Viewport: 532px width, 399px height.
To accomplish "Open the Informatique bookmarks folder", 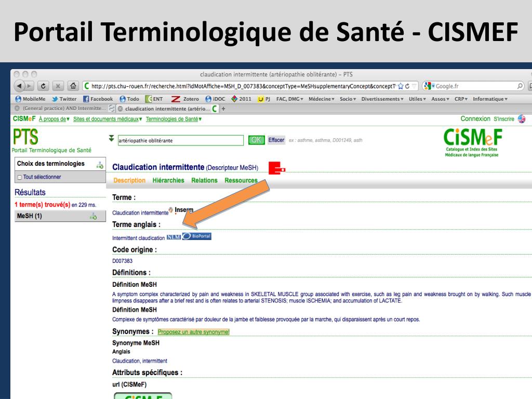I will [x=490, y=99].
